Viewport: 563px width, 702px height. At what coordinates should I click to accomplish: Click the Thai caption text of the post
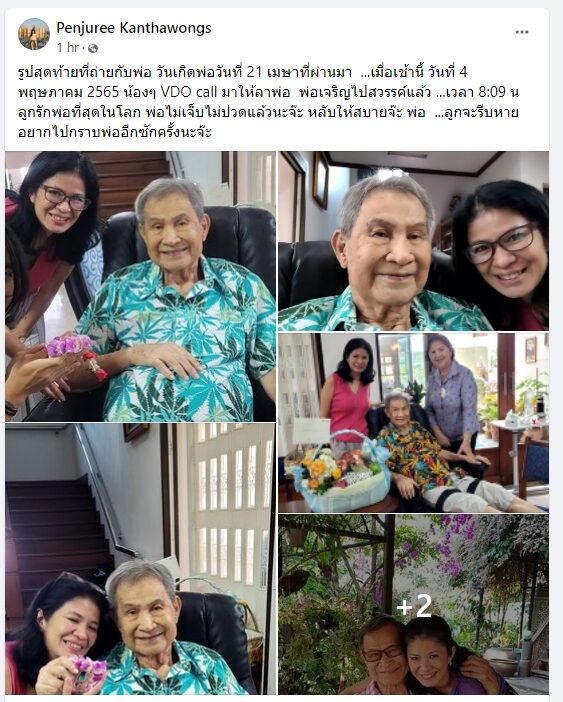(x=268, y=102)
